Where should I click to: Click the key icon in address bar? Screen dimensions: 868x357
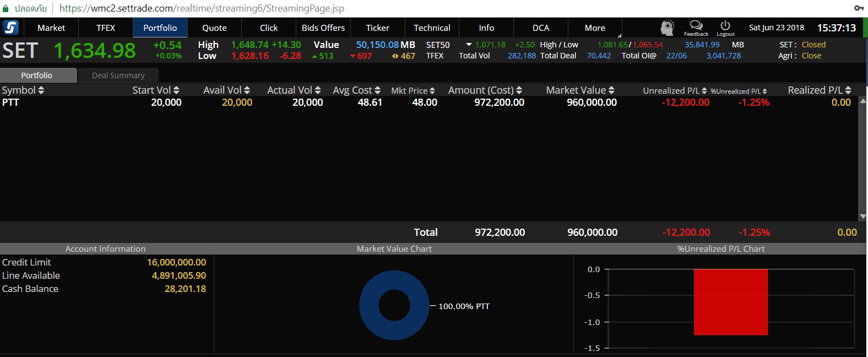859,8
